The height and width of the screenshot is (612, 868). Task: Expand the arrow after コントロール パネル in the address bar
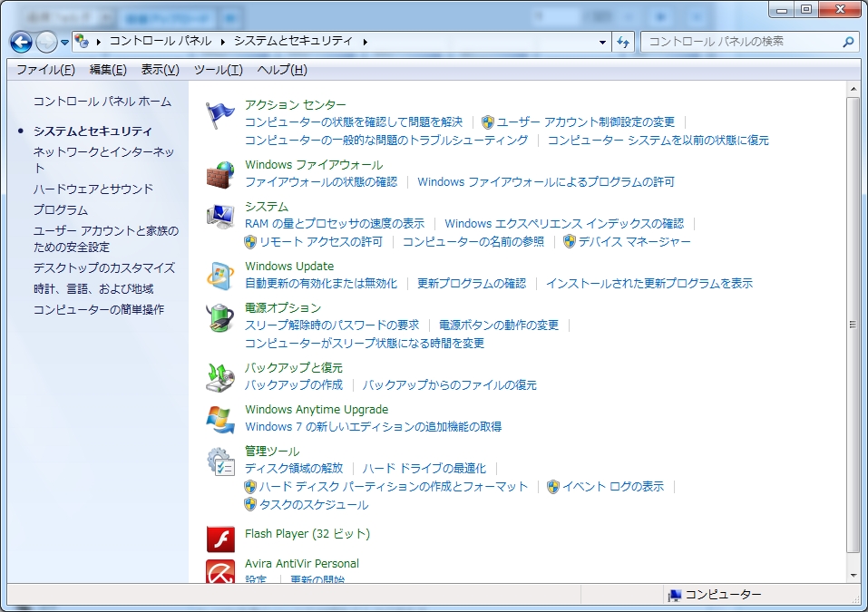click(222, 42)
